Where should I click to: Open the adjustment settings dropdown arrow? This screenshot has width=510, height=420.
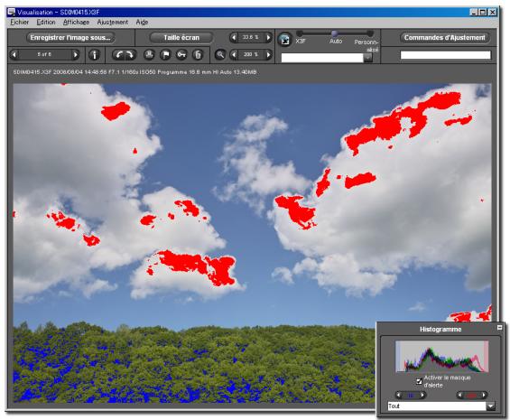(368, 58)
